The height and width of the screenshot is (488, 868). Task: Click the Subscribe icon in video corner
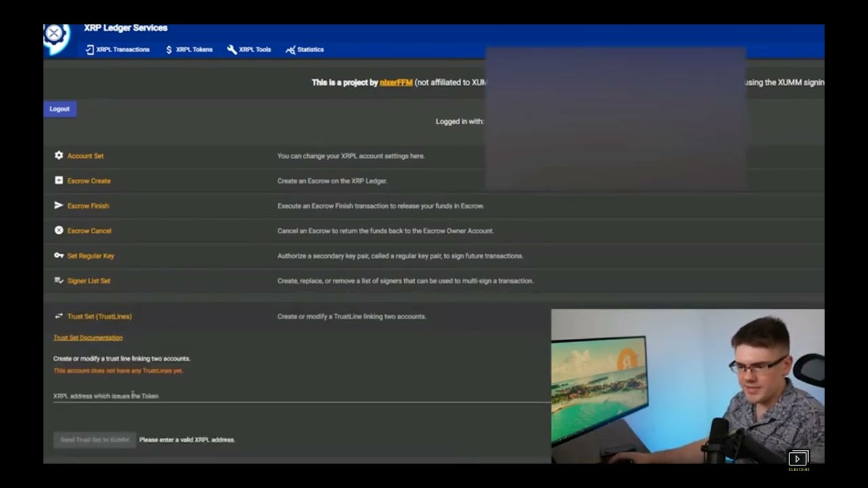[799, 460]
